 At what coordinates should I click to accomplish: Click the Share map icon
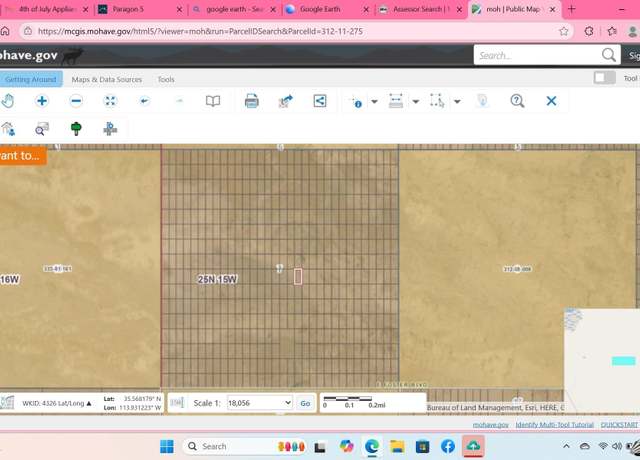pos(320,101)
